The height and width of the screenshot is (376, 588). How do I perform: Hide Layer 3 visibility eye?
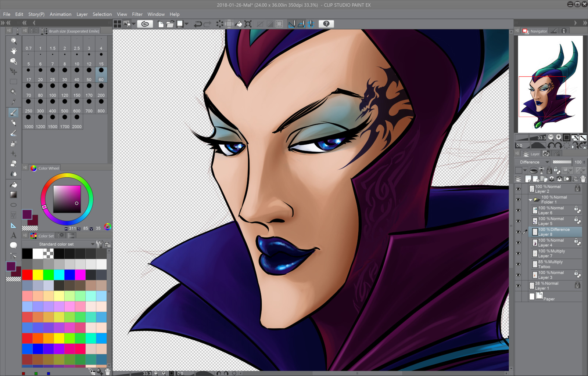(518, 275)
